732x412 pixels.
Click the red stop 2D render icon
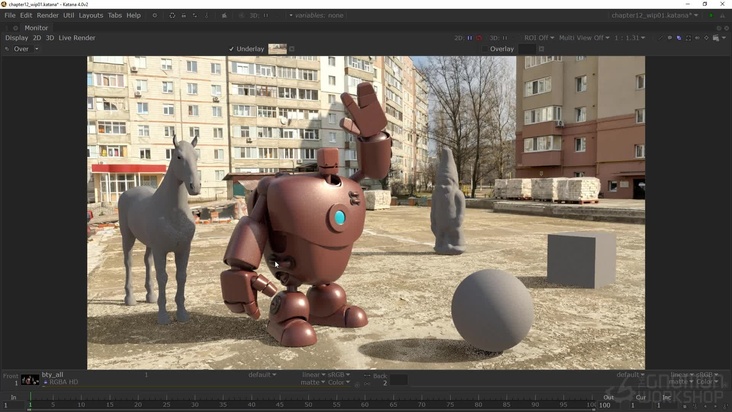(x=479, y=38)
